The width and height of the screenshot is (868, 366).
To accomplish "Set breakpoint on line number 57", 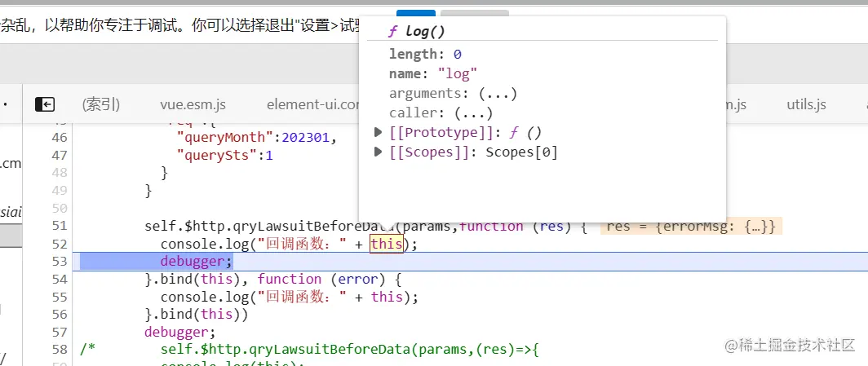I will (58, 333).
